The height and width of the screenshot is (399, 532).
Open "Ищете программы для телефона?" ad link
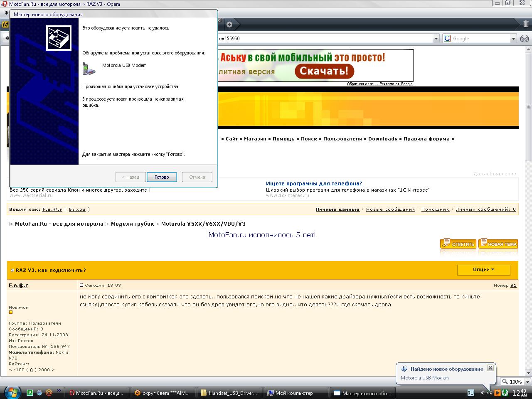pyautogui.click(x=314, y=183)
